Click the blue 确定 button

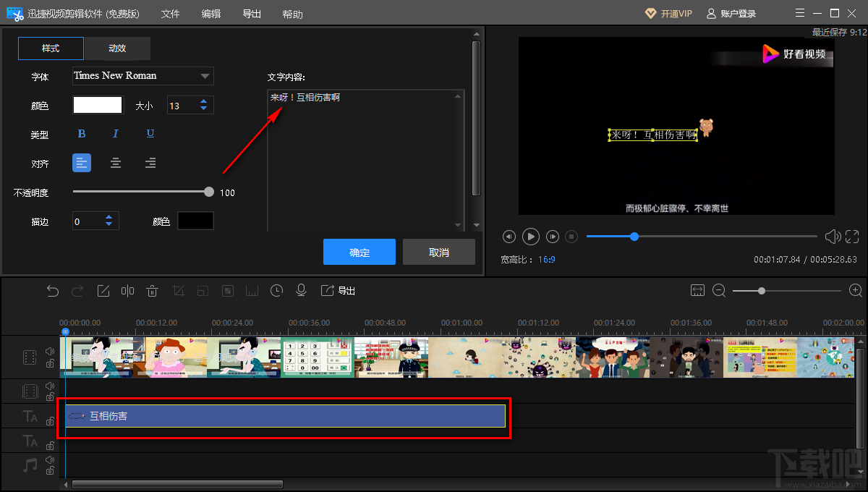point(359,253)
